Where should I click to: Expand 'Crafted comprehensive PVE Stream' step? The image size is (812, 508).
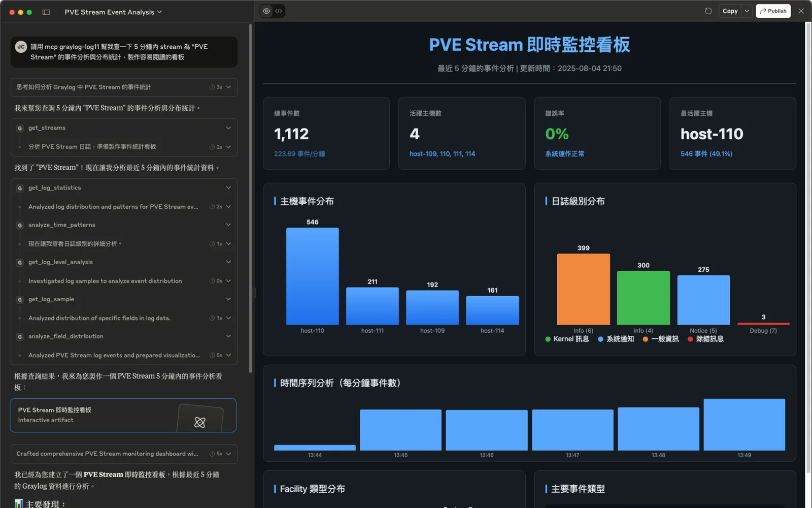coord(228,454)
